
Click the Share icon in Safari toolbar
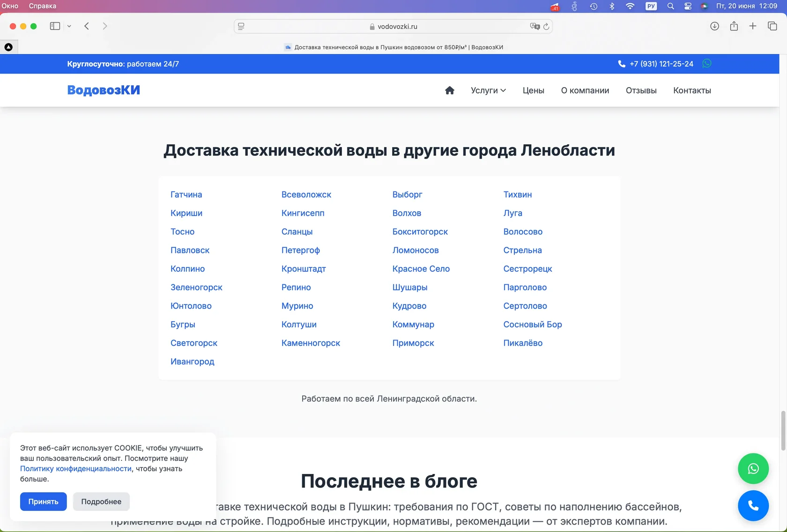coord(734,26)
